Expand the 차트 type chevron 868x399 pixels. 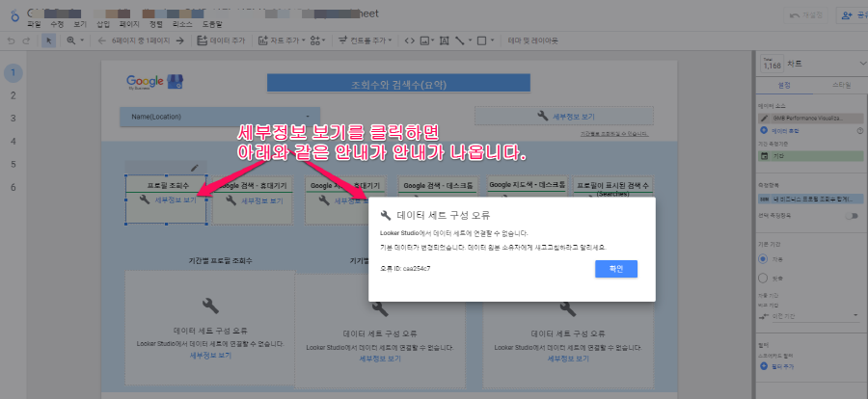863,64
